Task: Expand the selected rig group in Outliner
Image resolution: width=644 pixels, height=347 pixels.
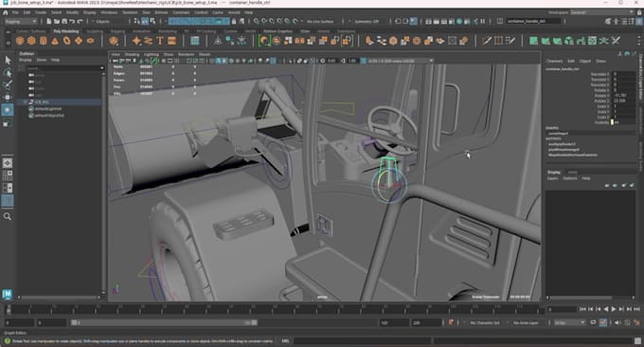Action: [x=26, y=102]
